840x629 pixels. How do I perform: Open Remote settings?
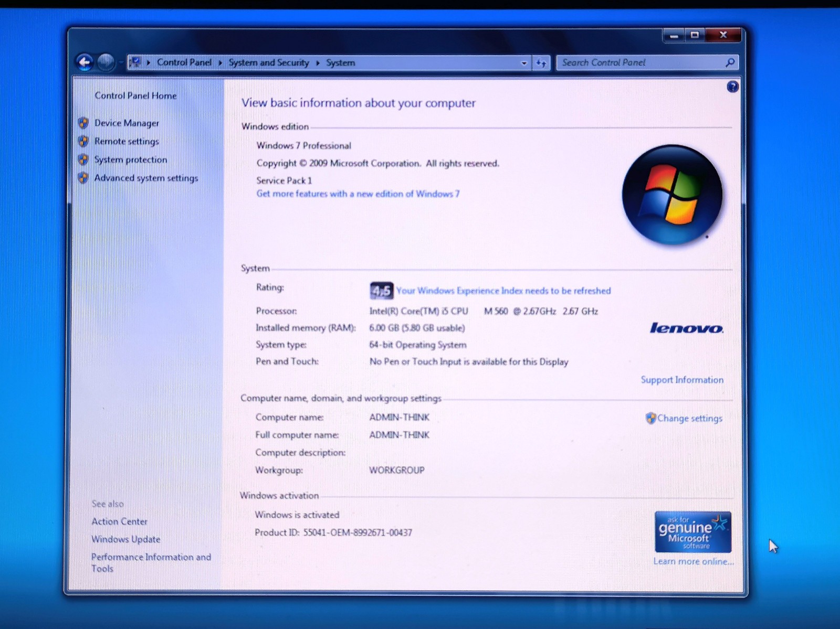click(x=127, y=141)
